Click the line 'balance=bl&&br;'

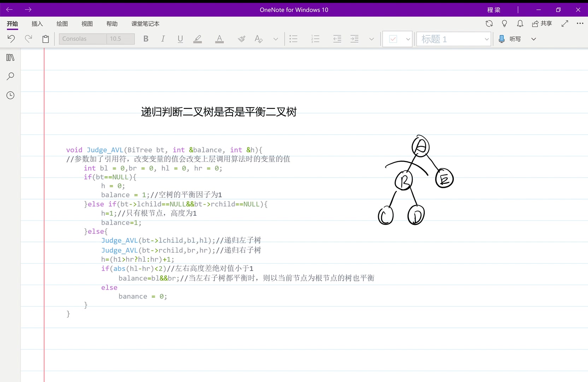pos(149,278)
